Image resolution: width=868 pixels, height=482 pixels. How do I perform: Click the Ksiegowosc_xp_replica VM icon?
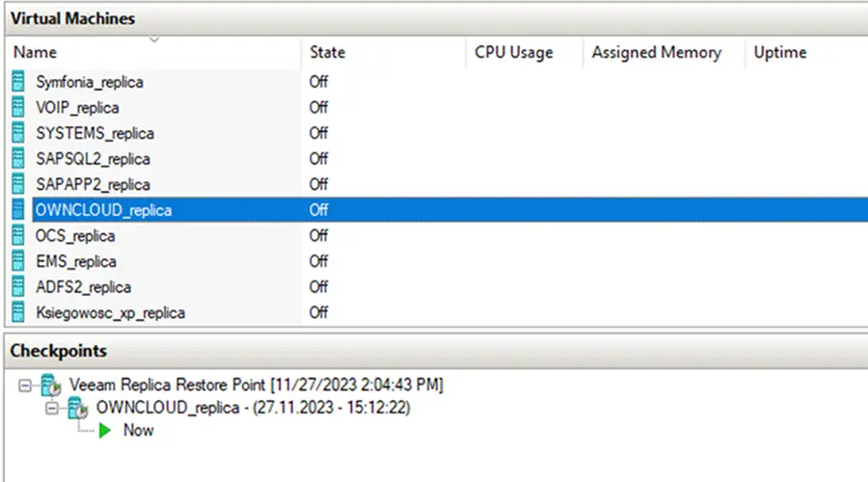click(x=18, y=312)
